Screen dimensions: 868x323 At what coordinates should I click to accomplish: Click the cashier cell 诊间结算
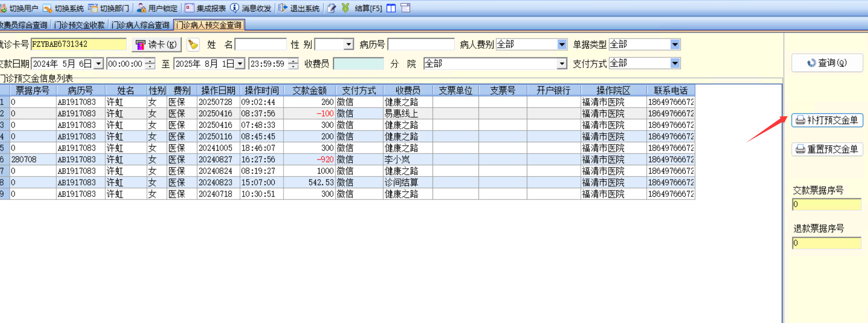tap(408, 182)
